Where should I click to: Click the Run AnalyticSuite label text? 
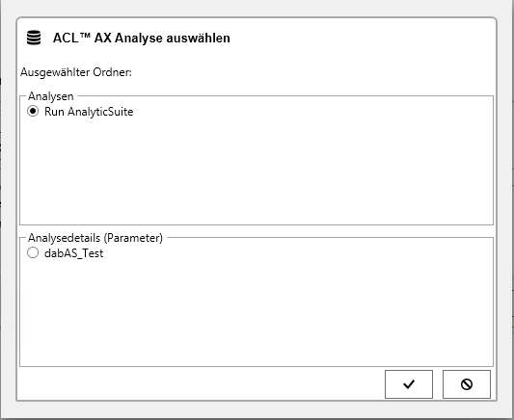pos(89,112)
